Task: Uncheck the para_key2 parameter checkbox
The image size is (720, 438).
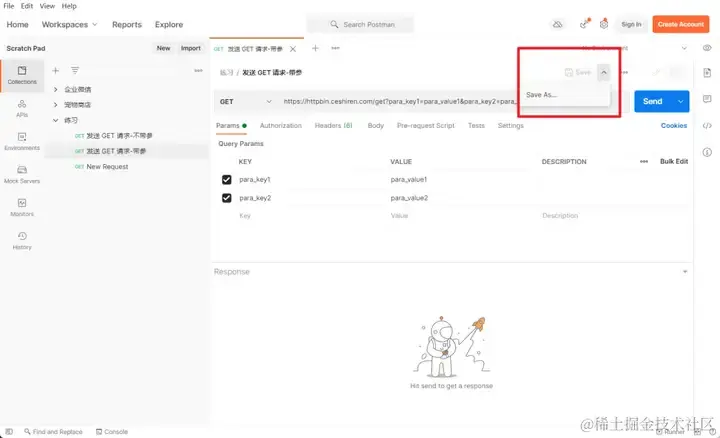Action: click(x=226, y=198)
